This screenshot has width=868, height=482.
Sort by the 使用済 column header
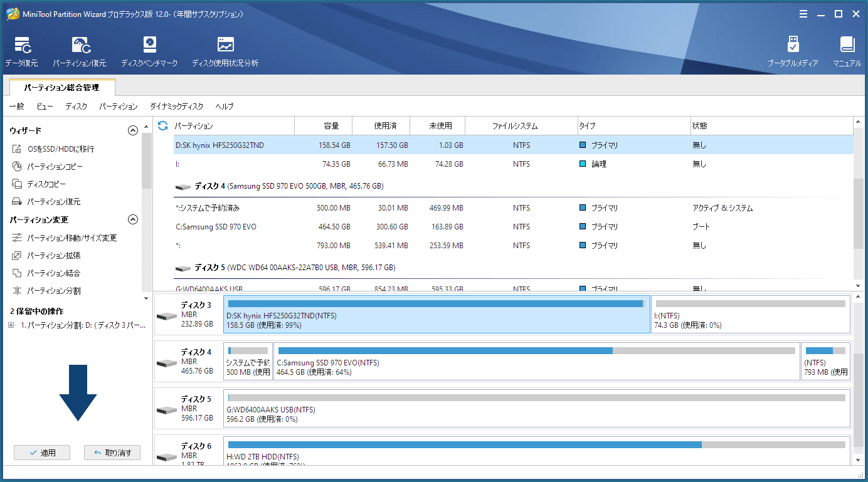click(381, 126)
